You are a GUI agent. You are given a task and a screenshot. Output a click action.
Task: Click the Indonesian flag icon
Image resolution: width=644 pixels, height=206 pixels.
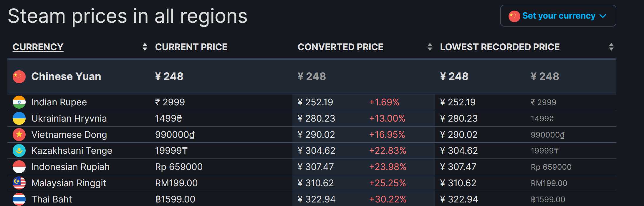point(19,167)
